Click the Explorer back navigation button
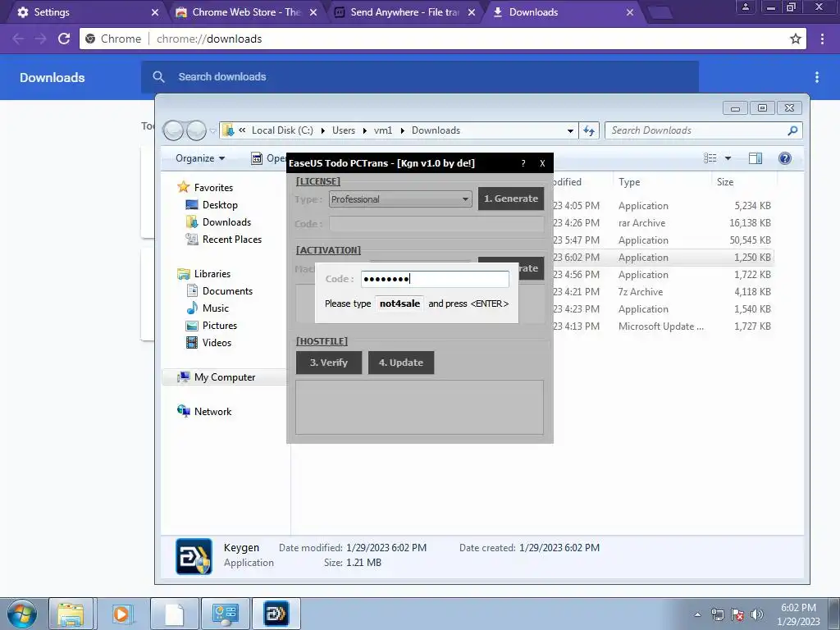This screenshot has height=630, width=840. pos(173,130)
